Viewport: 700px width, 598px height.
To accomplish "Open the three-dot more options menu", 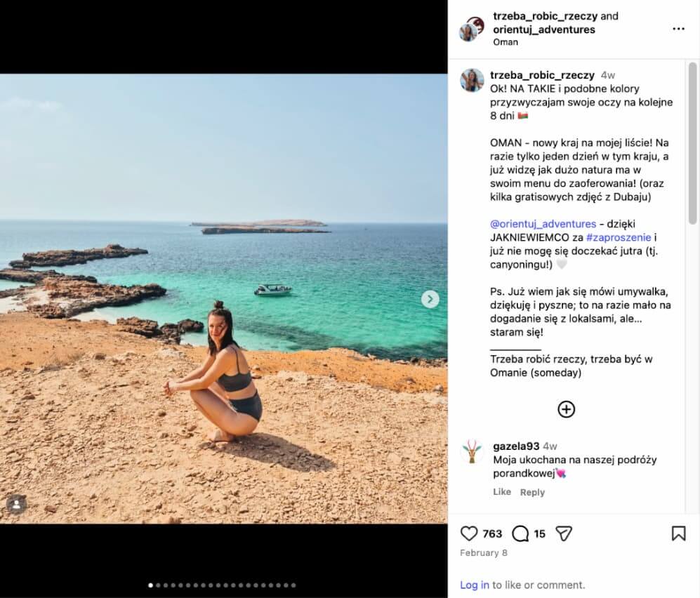I will click(x=678, y=29).
